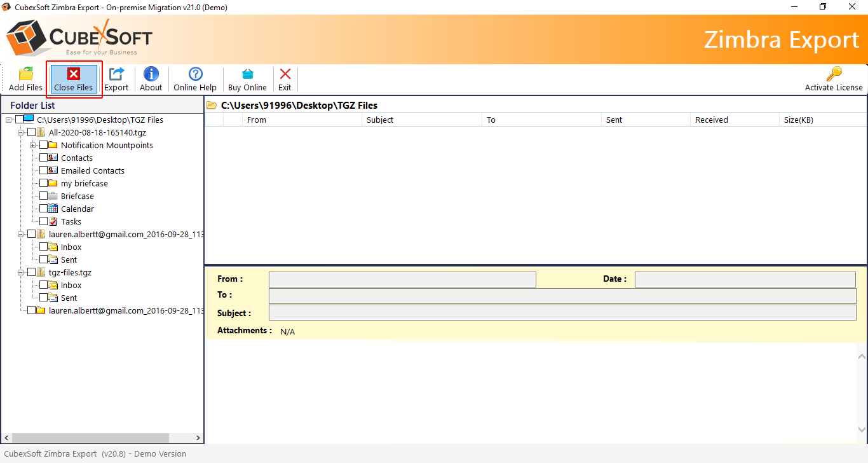Click the Emailed Contacts card icon
The image size is (868, 463).
[53, 170]
